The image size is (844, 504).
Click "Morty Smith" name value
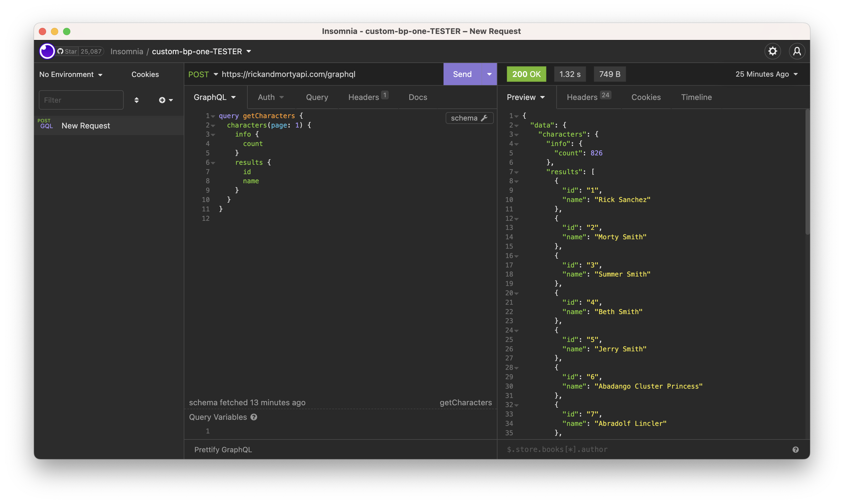[620, 237]
